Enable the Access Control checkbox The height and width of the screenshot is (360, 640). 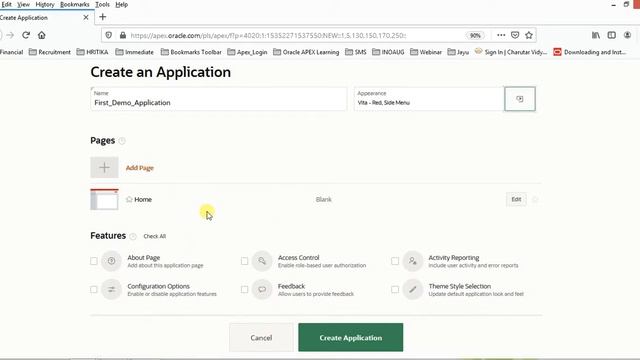pyautogui.click(x=244, y=261)
